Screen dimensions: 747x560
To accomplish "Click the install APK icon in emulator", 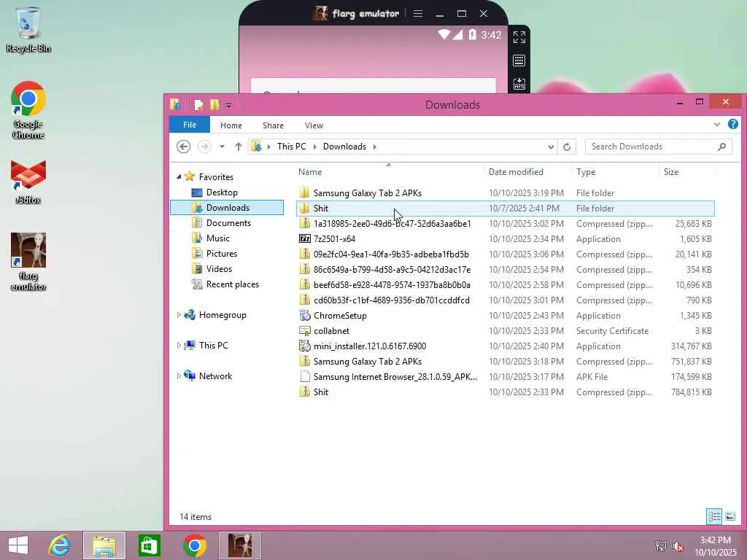I will tap(519, 84).
